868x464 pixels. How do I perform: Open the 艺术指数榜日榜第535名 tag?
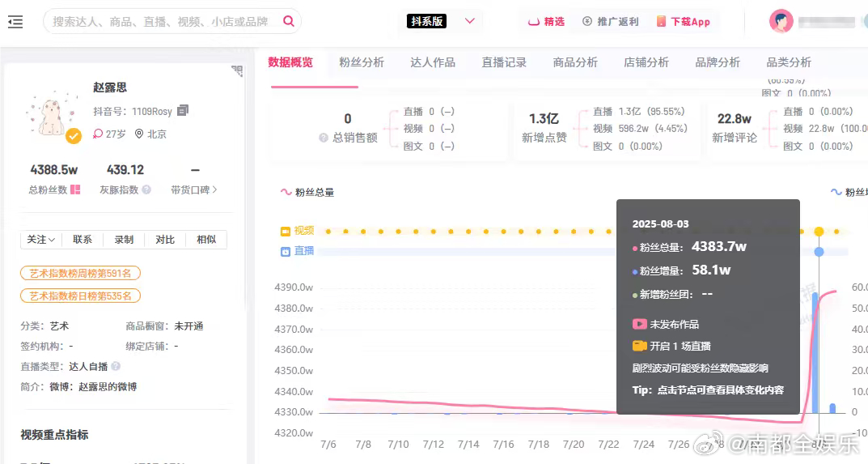[80, 296]
